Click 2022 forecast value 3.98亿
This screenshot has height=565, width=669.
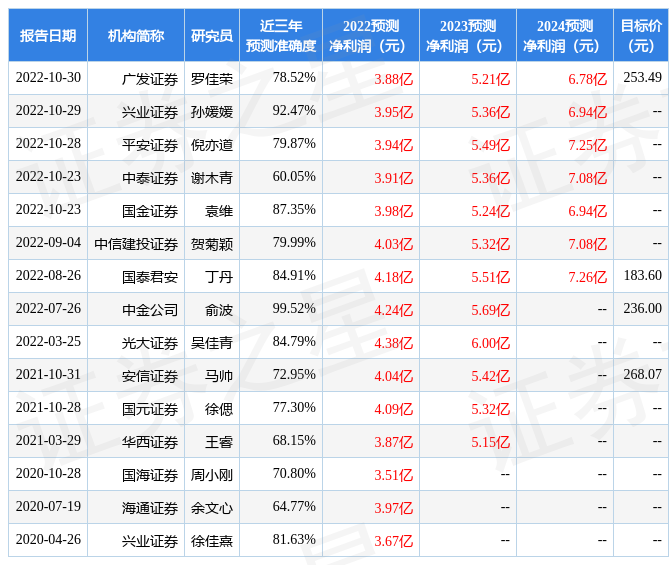pos(393,211)
